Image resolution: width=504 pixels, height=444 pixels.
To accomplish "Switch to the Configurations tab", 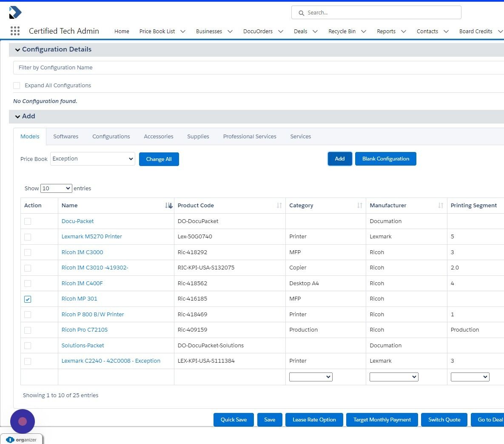I will click(111, 136).
